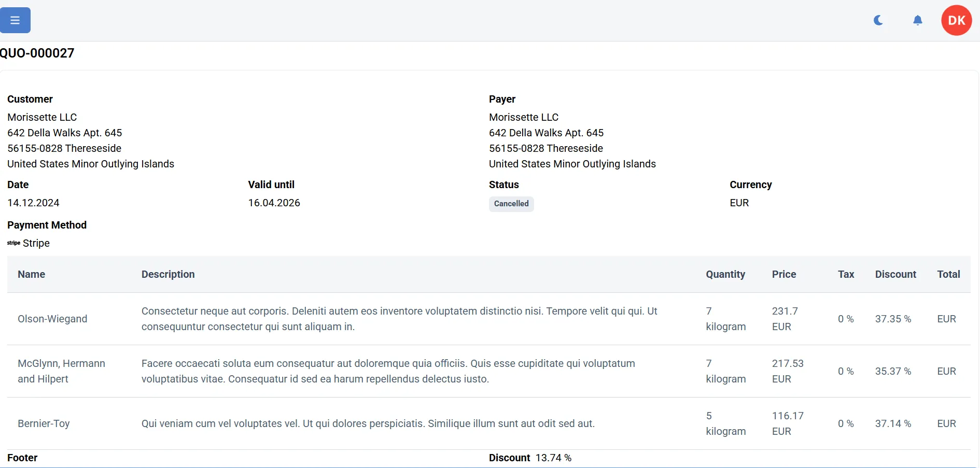Click Morissette LLC under Customer
980x468 pixels.
click(x=42, y=117)
